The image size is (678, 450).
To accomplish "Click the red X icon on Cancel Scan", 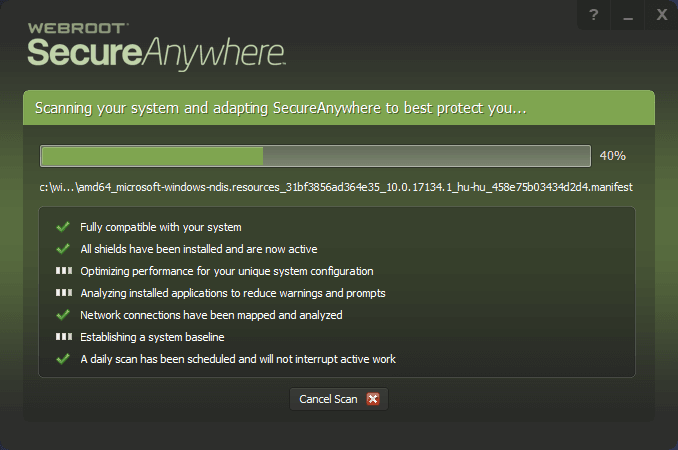I will pos(373,399).
